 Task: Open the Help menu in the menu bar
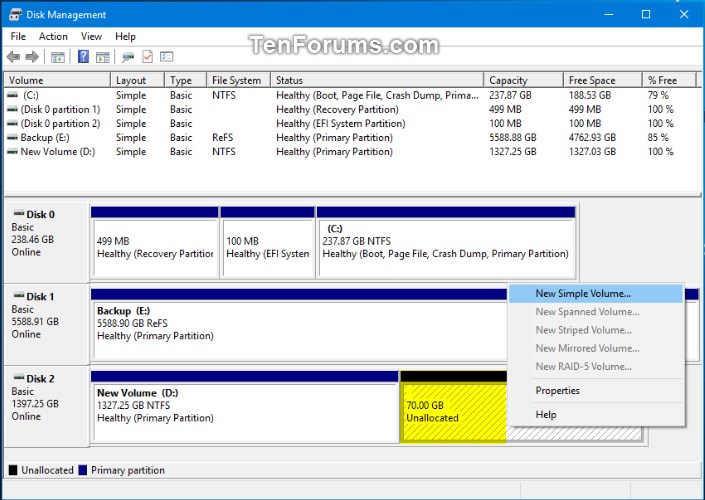point(125,36)
